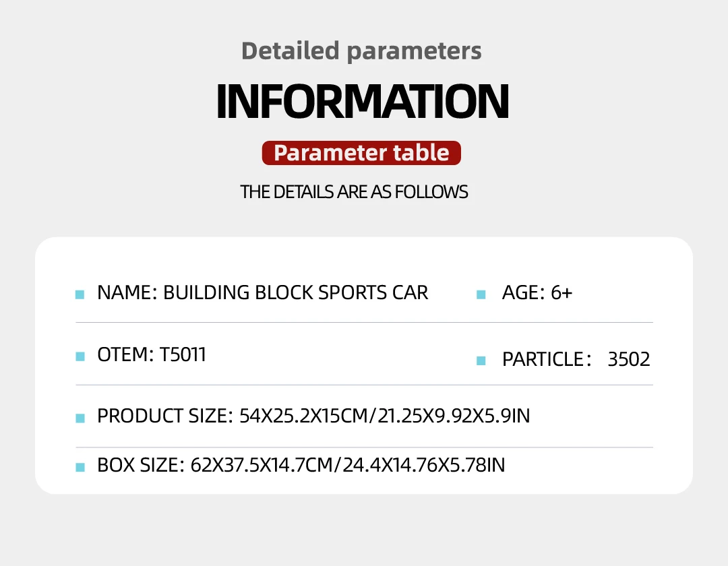Click the blue bullet beside OTEM
Screen dimensions: 728x566
click(80, 356)
